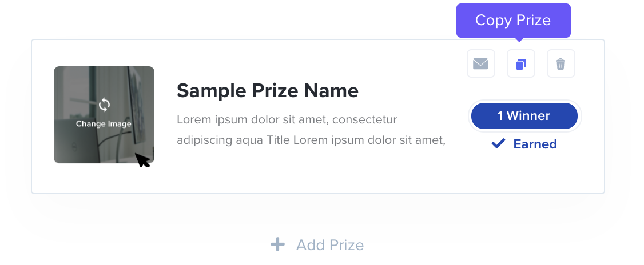Click the purple Copy Prize tooltip
Viewport: 644px width, 265px height.
coord(513,21)
